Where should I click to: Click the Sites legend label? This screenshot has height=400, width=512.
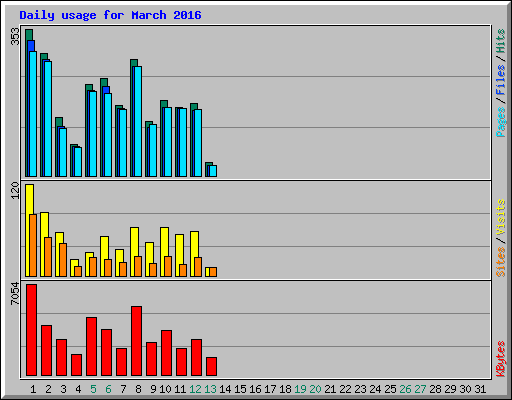click(x=501, y=262)
